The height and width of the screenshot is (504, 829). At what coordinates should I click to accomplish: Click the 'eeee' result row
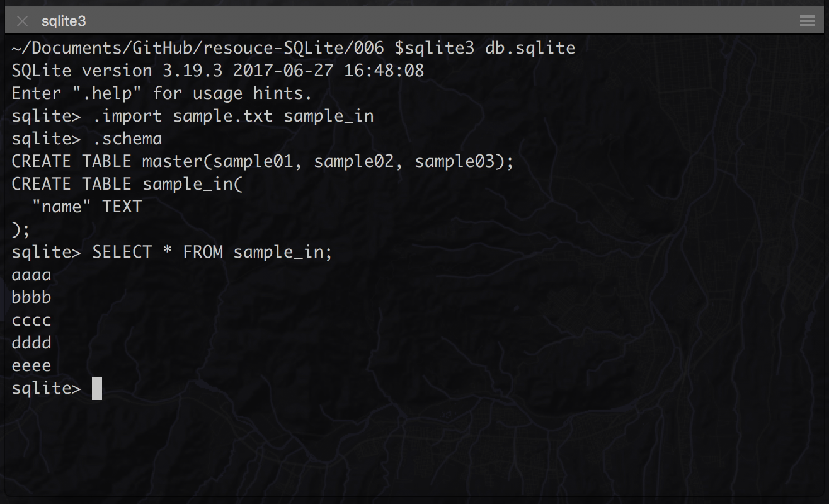(31, 365)
